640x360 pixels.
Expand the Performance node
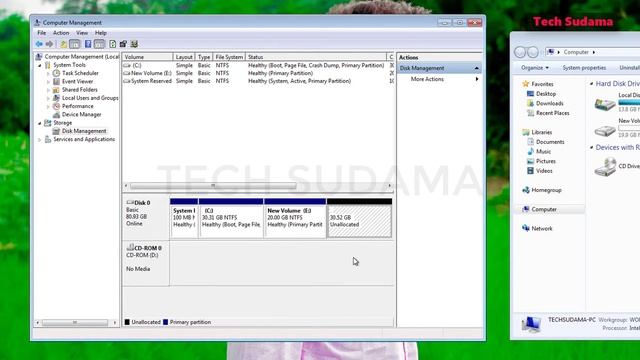coord(48,107)
